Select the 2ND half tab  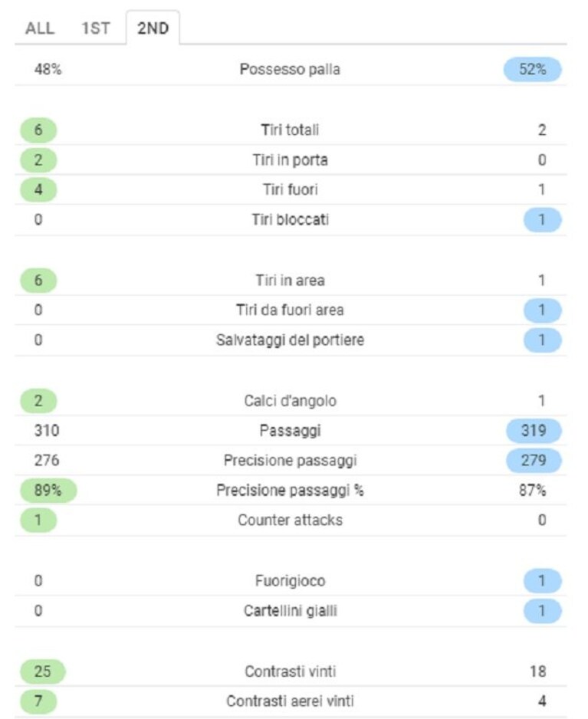click(x=153, y=28)
